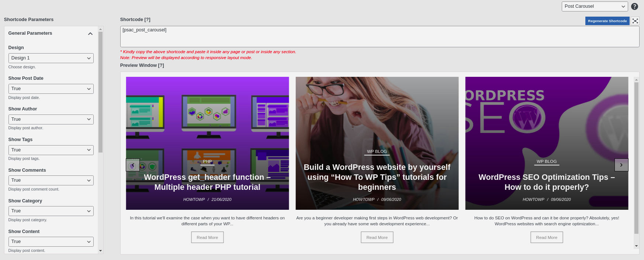
Task: Collapse the General Parameters section
Action: [90, 34]
